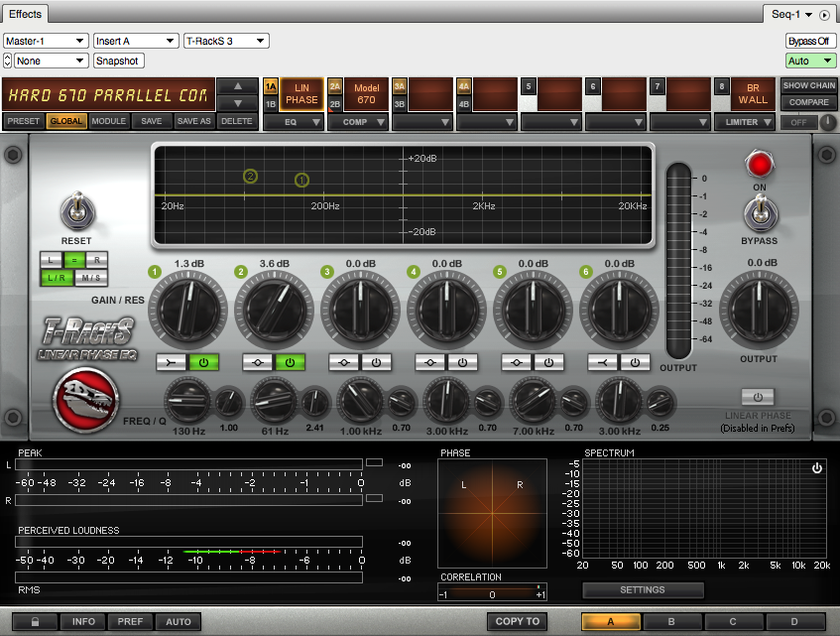Open the BR WALL module slot
The width and height of the screenshot is (840, 636).
point(753,94)
